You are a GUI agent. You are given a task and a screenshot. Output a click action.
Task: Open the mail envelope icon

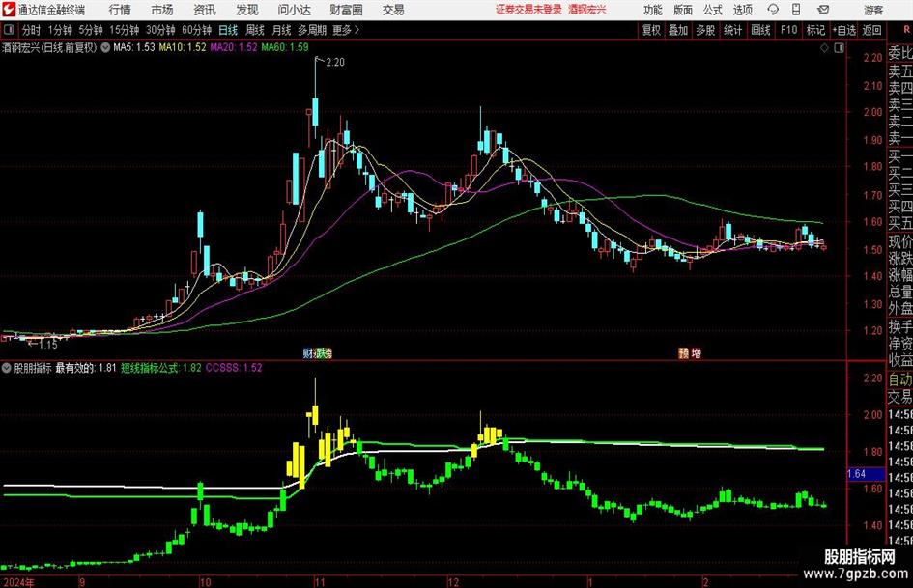tap(823, 10)
